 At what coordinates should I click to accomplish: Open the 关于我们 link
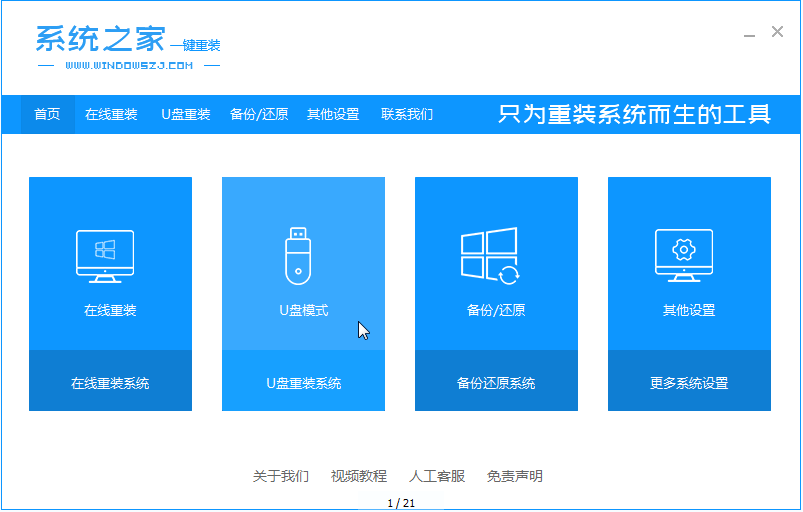pyautogui.click(x=281, y=476)
